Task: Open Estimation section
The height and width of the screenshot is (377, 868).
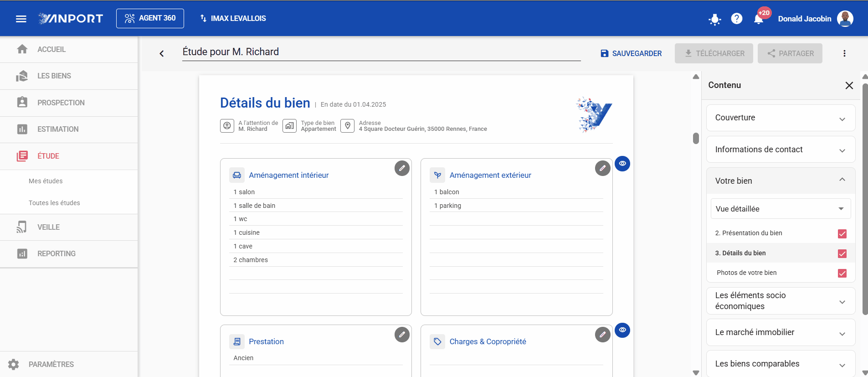Action: click(69, 129)
